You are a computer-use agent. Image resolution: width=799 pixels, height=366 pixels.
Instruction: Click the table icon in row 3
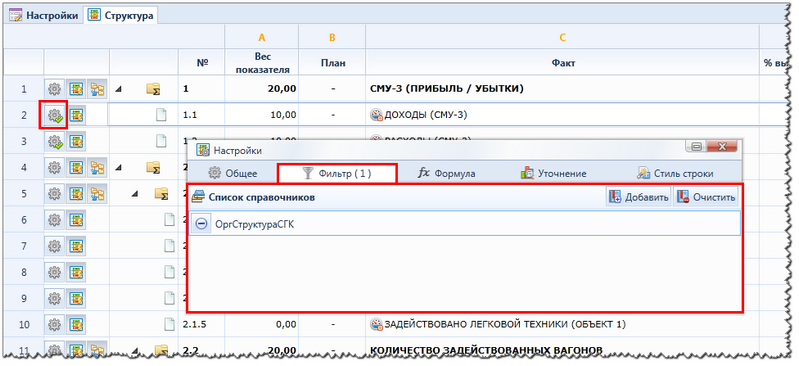[x=76, y=141]
